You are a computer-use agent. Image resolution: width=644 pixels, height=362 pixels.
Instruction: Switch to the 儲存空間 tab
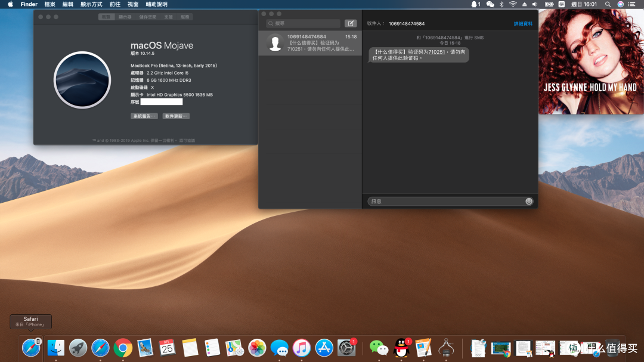click(147, 17)
